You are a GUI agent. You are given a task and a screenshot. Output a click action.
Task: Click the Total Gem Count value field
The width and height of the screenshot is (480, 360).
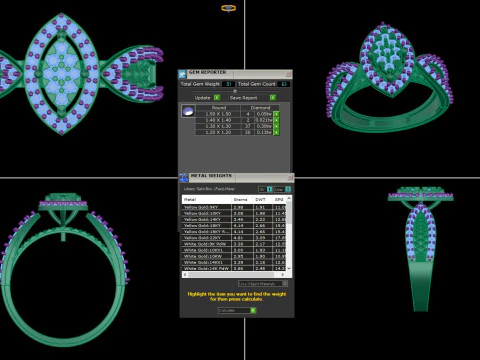point(284,84)
